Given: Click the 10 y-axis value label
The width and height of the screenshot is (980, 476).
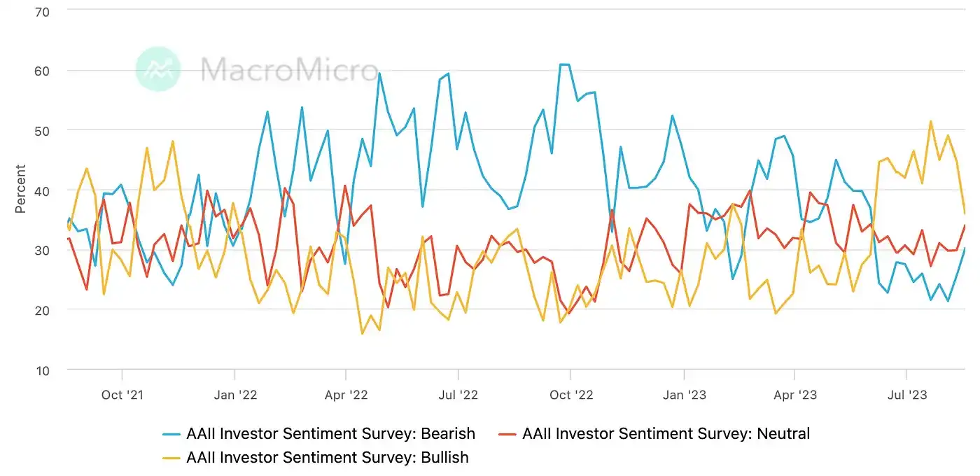Looking at the screenshot, I should pyautogui.click(x=41, y=370).
